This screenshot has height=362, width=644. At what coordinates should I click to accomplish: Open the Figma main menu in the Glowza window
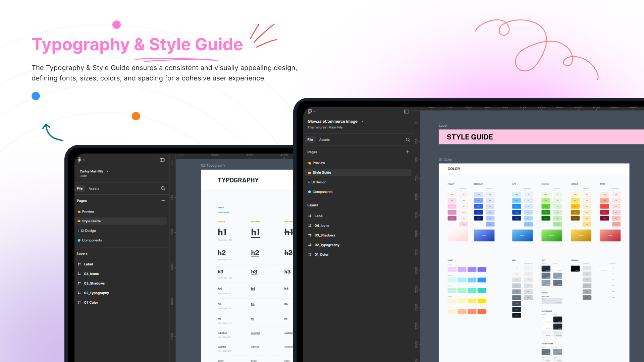pyautogui.click(x=310, y=111)
